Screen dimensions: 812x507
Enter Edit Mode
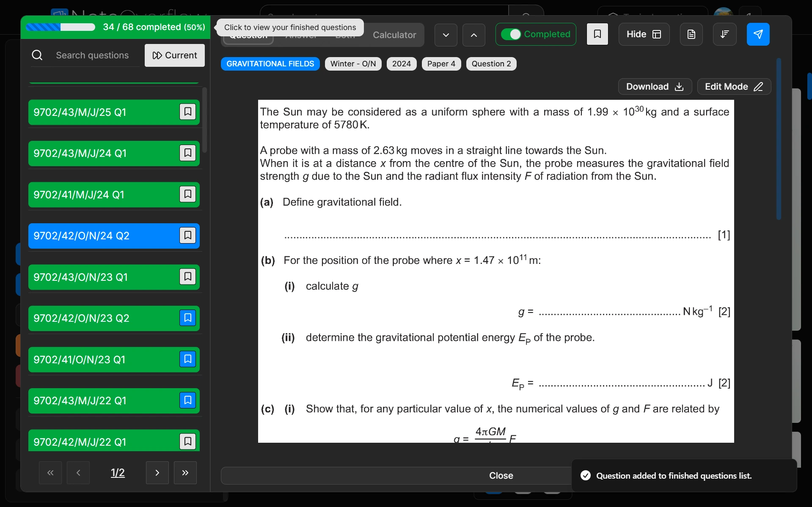click(x=734, y=87)
